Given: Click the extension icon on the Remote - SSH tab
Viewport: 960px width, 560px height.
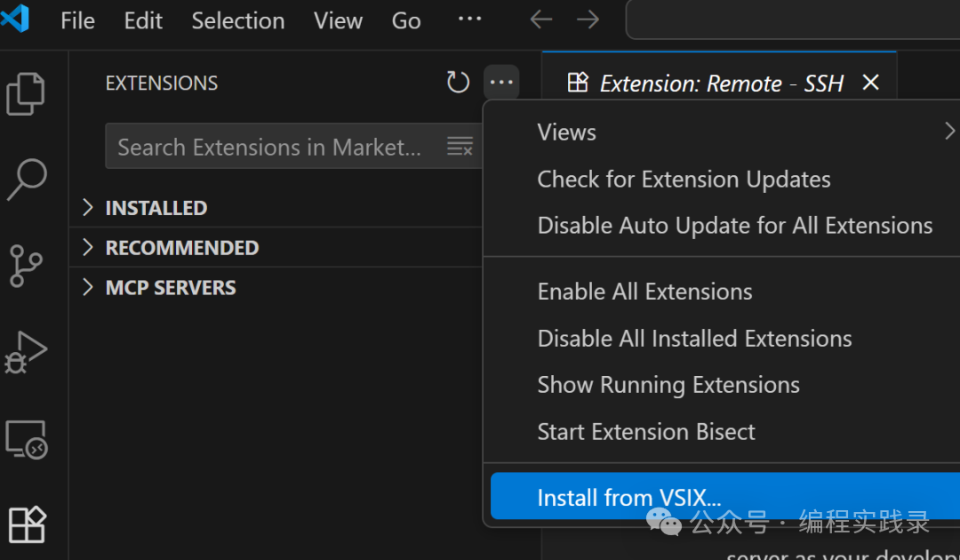Looking at the screenshot, I should tap(578, 82).
